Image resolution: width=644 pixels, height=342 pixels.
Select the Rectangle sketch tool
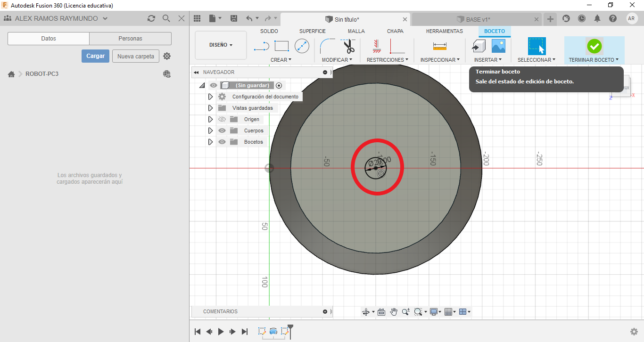(x=281, y=46)
